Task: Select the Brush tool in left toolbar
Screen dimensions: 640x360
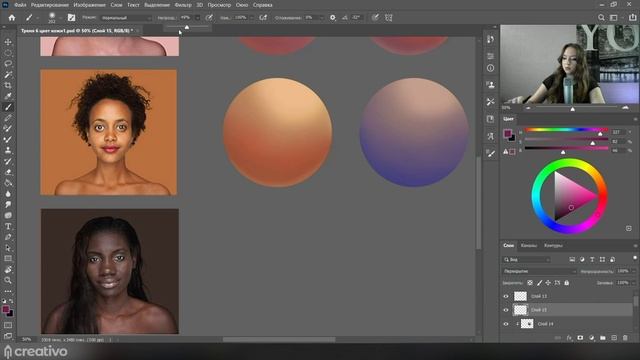Action: (8, 107)
